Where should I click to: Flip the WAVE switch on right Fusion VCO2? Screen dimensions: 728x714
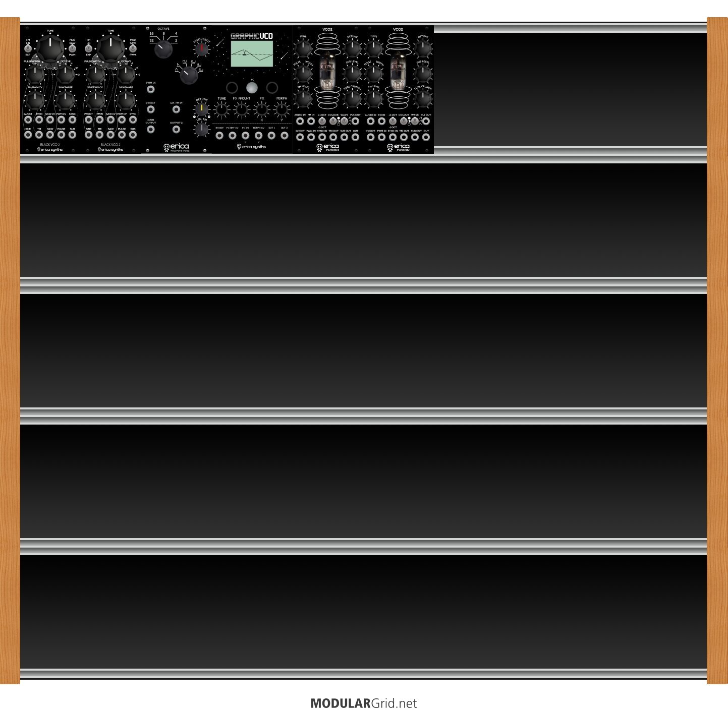(x=415, y=122)
